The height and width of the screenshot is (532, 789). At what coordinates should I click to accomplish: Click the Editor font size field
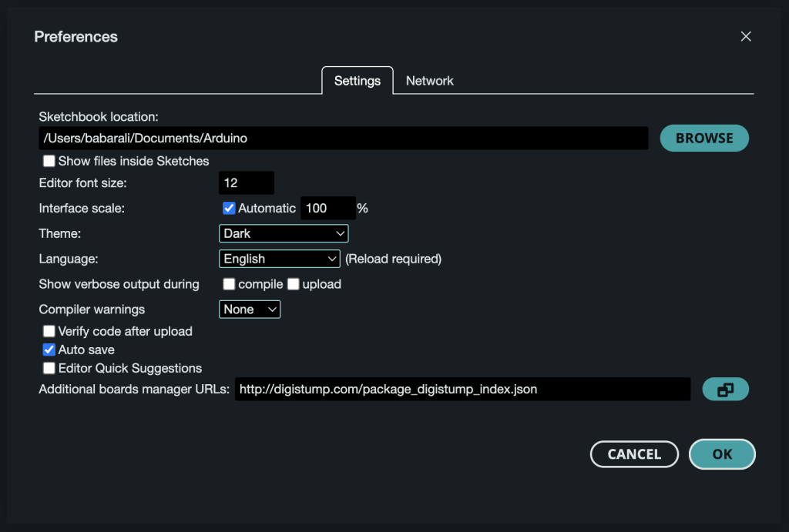click(247, 182)
